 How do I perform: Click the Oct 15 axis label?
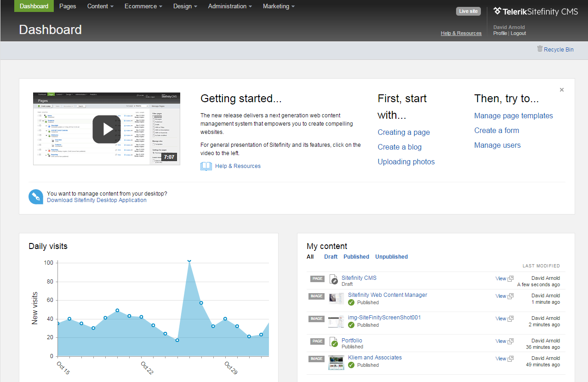[x=63, y=368]
